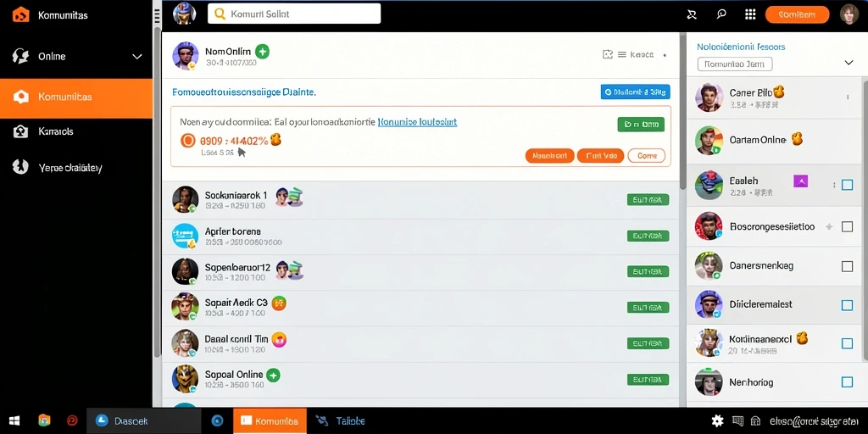This screenshot has width=868, height=434.
Task: Click the orange button in the top bar
Action: point(797,15)
